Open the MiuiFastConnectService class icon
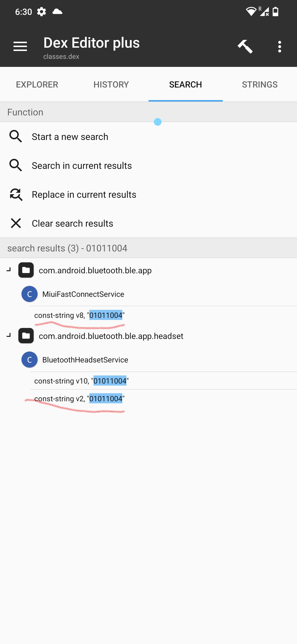 [x=29, y=294]
